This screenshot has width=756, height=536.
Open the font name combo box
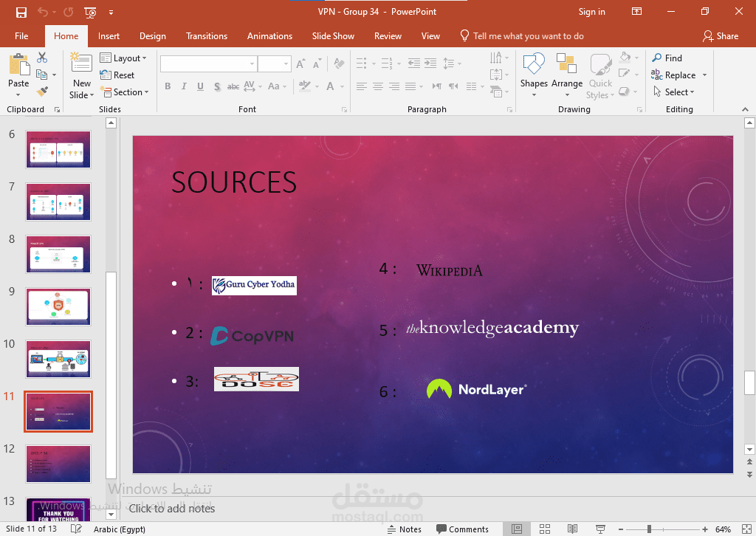[208, 63]
